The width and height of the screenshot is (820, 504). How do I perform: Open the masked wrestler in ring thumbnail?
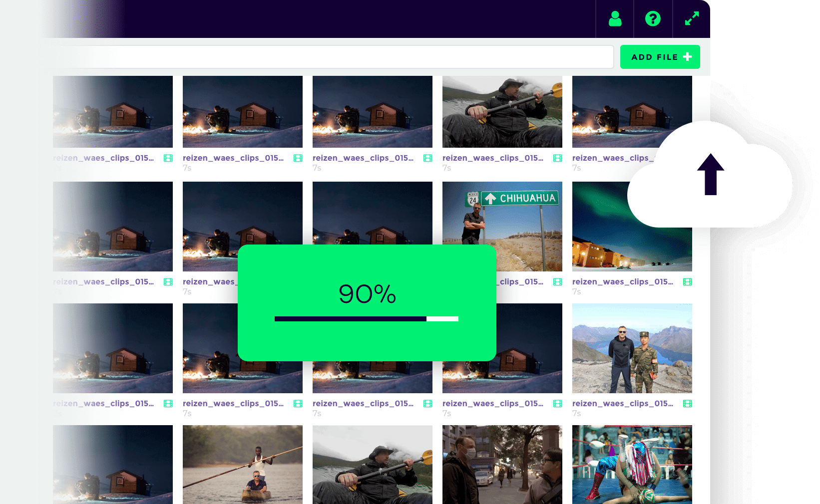(632, 464)
